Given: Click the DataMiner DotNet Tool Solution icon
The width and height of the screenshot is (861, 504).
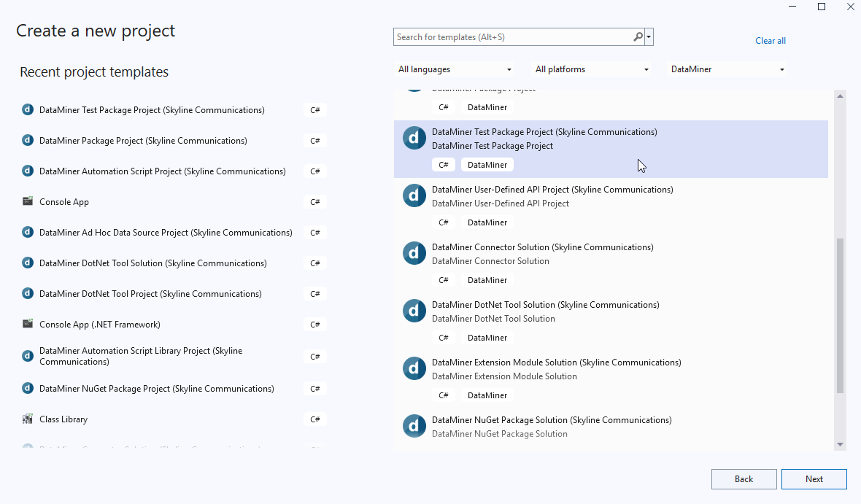Looking at the screenshot, I should [414, 311].
